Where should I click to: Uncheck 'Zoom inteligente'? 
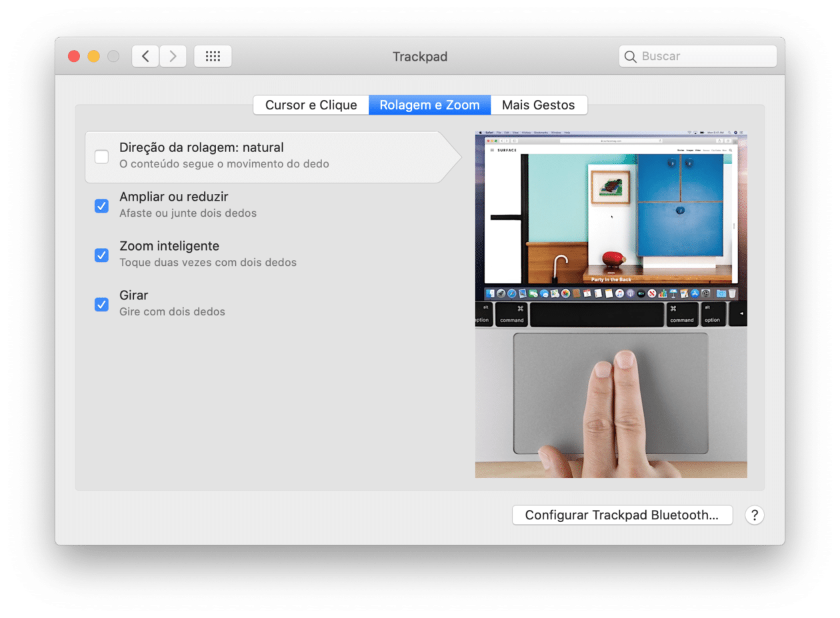click(101, 255)
